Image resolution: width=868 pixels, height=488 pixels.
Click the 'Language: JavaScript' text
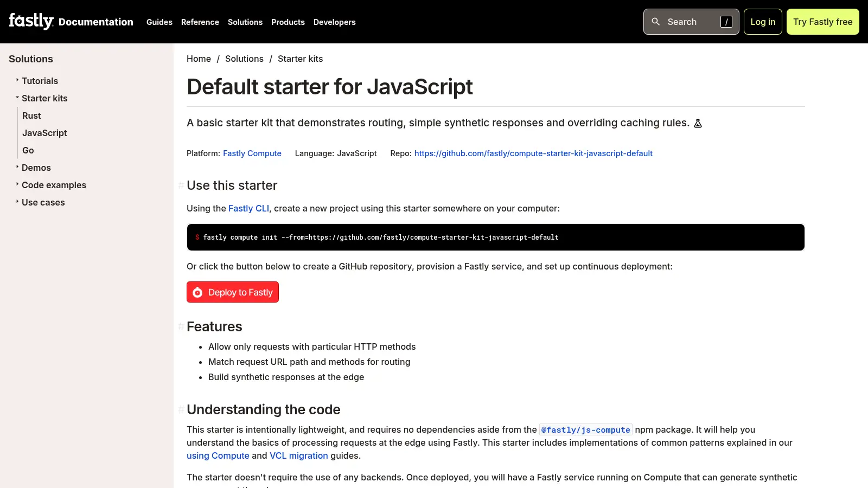pyautogui.click(x=336, y=153)
